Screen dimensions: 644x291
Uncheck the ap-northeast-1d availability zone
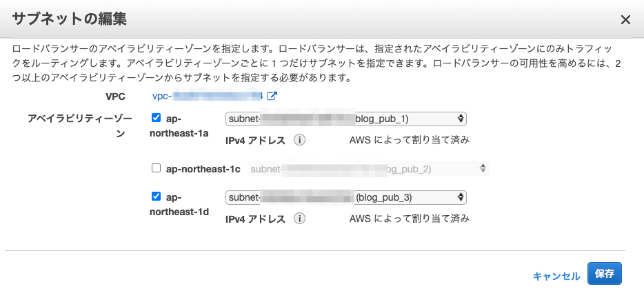coord(156,197)
